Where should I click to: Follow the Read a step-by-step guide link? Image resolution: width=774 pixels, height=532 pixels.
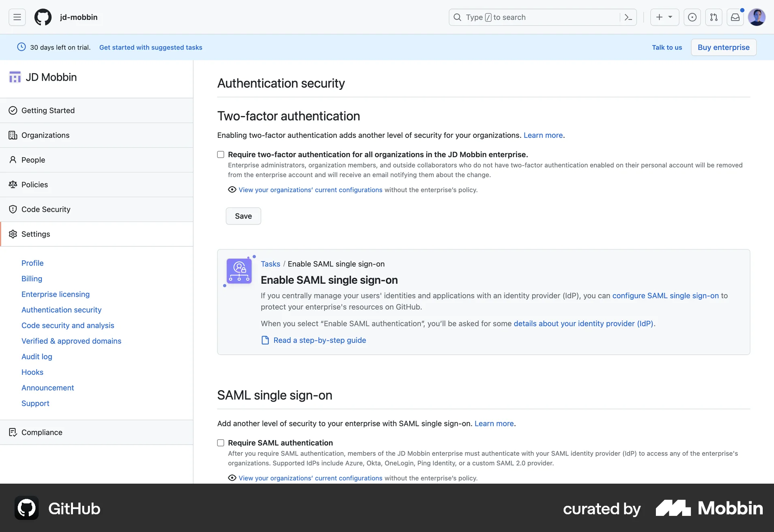[x=320, y=340]
